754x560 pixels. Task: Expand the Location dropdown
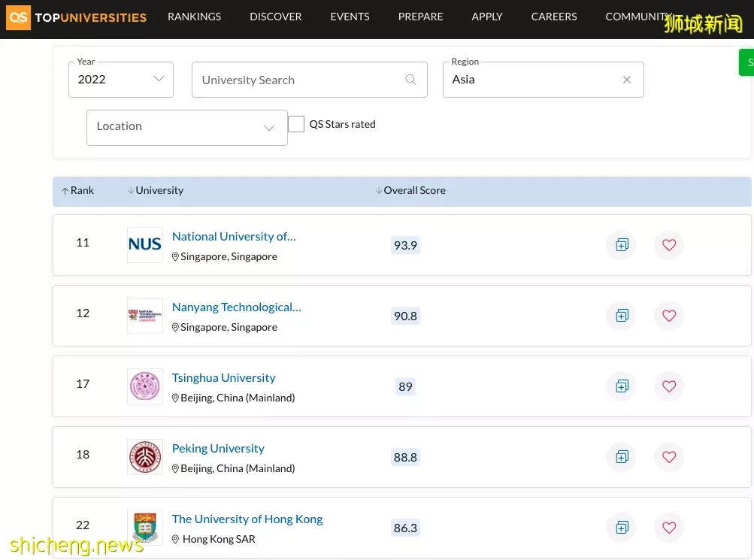click(187, 128)
